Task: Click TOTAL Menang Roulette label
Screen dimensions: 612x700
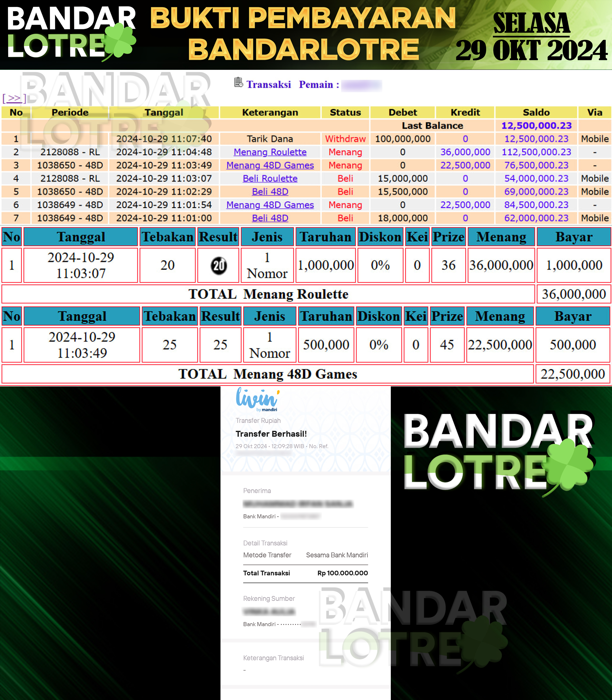Action: 268,294
